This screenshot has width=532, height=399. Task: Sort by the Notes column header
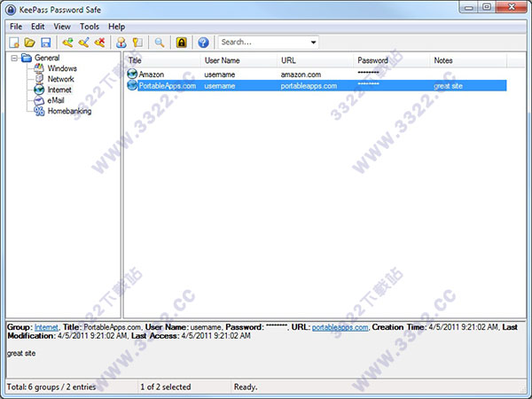tap(468, 60)
